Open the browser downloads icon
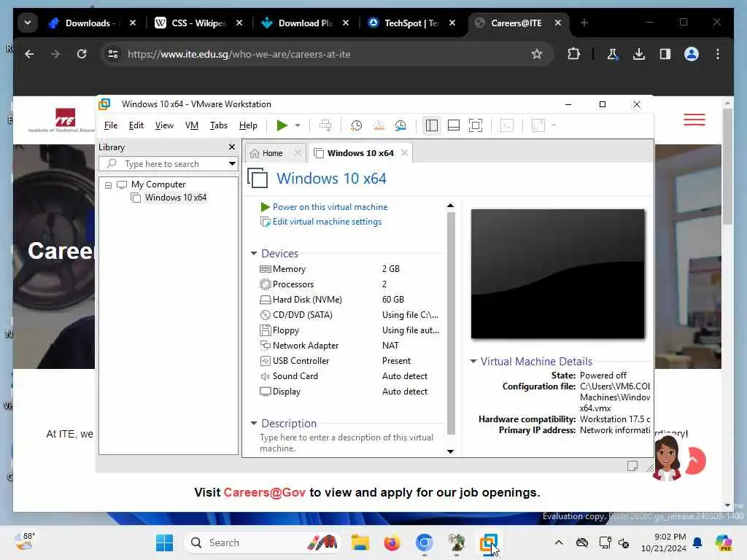747x560 pixels. 639,54
